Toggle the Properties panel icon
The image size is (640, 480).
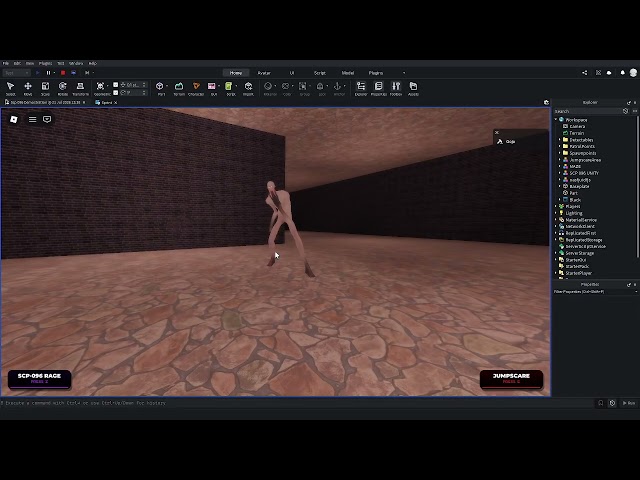378,89
